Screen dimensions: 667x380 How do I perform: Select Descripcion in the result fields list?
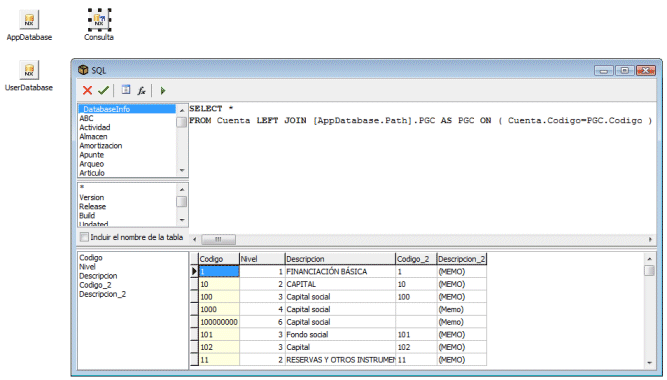[98, 276]
